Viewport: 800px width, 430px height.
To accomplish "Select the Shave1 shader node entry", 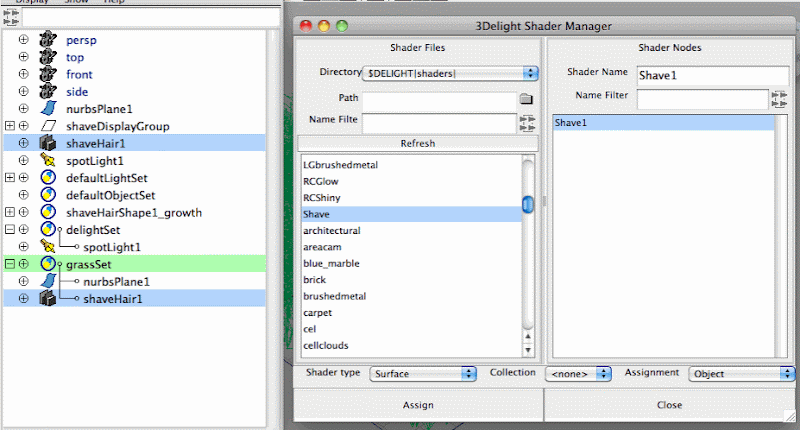I will tap(663, 122).
